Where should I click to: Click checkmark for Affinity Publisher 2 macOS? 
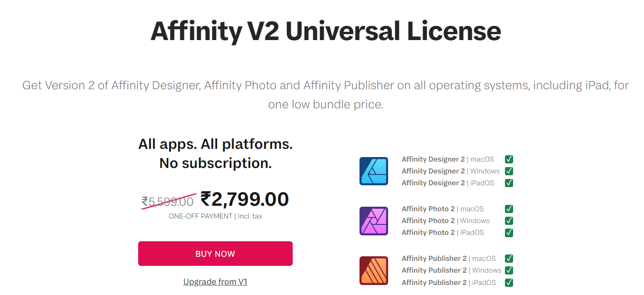tap(509, 259)
